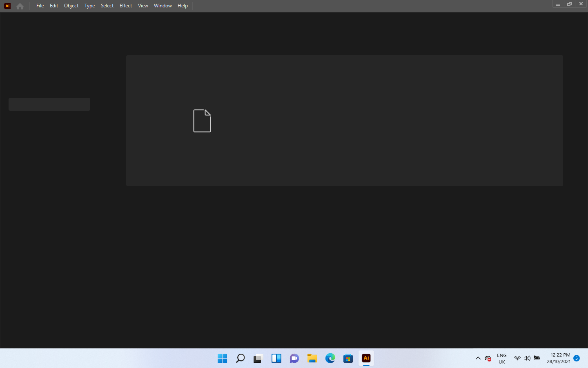Screen dimensions: 588x368
Task: Open the File menu
Action: [40, 6]
